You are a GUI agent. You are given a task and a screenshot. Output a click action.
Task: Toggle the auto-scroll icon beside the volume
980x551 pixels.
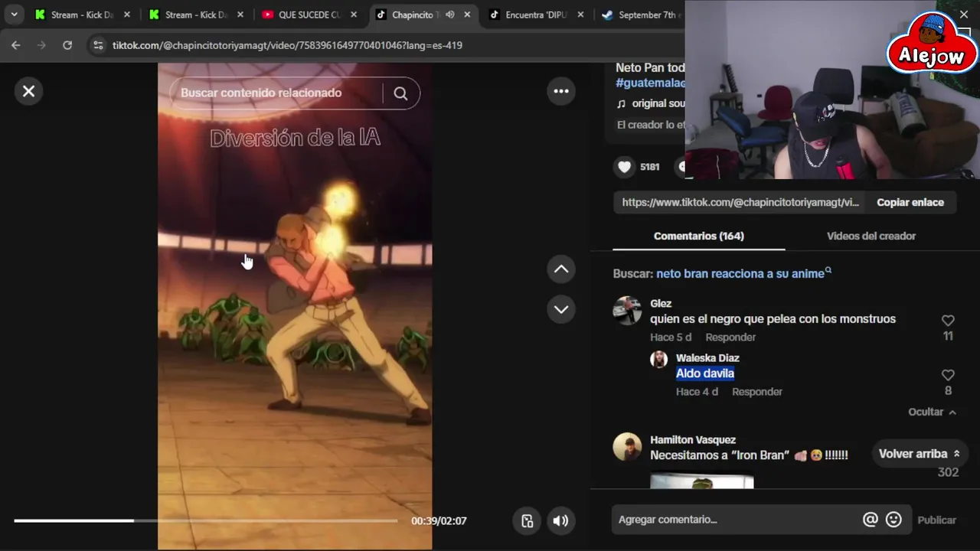click(x=527, y=520)
